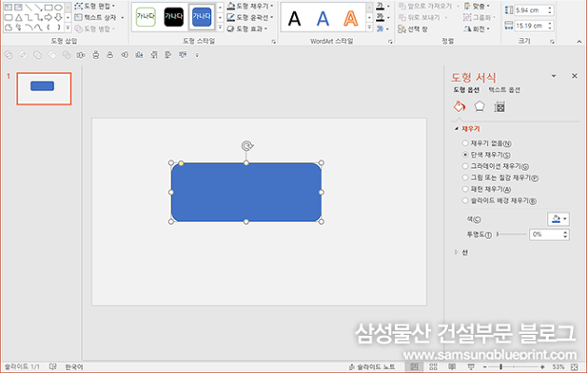Select the oval shape in shapes gallery
The width and height of the screenshot is (588, 373).
pos(58,7)
